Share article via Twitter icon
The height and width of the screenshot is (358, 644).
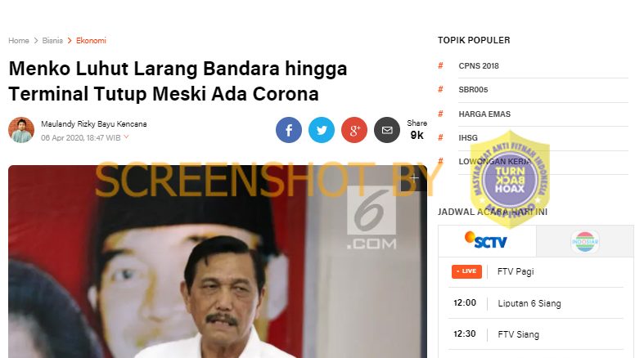click(x=322, y=130)
